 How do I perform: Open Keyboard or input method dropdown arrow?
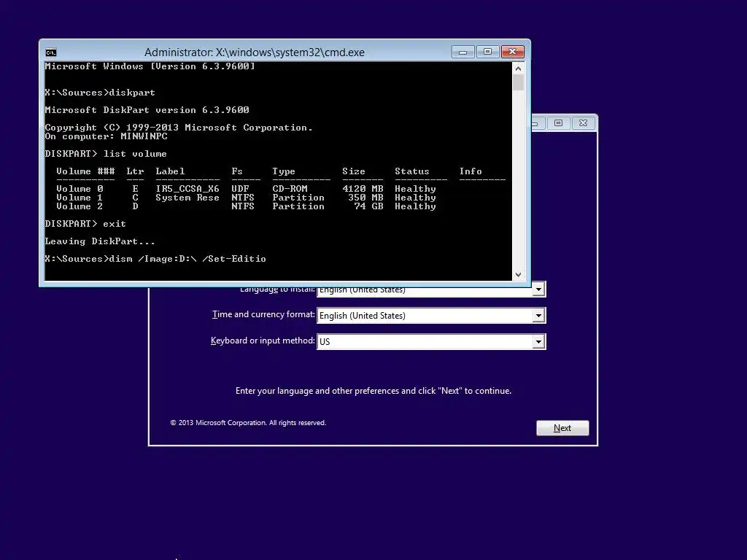pyautogui.click(x=538, y=341)
